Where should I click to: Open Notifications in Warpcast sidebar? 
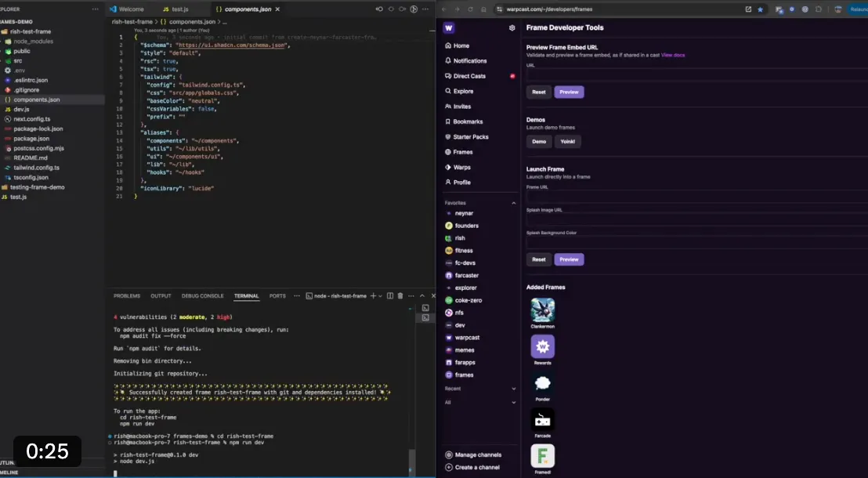pos(466,61)
